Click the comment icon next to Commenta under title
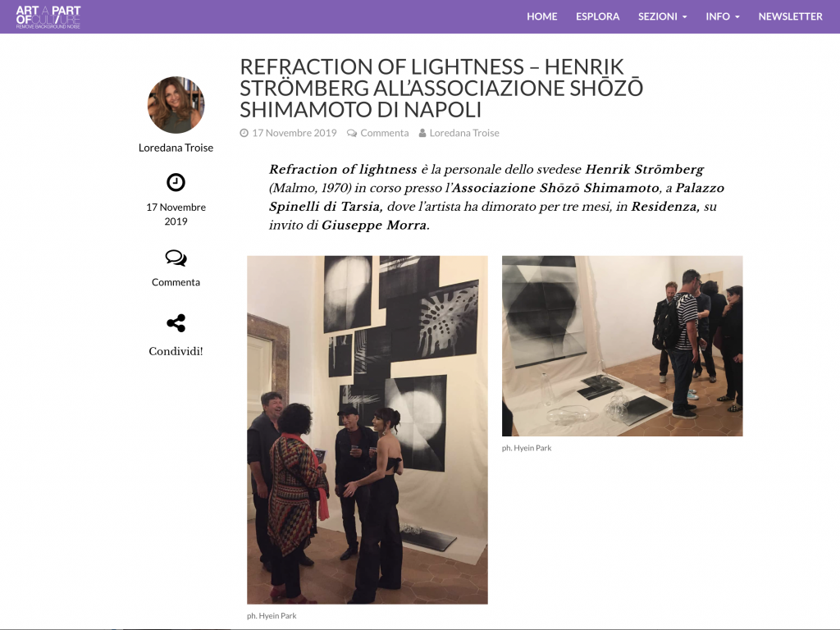Screen dimensions: 840x630 (351, 133)
